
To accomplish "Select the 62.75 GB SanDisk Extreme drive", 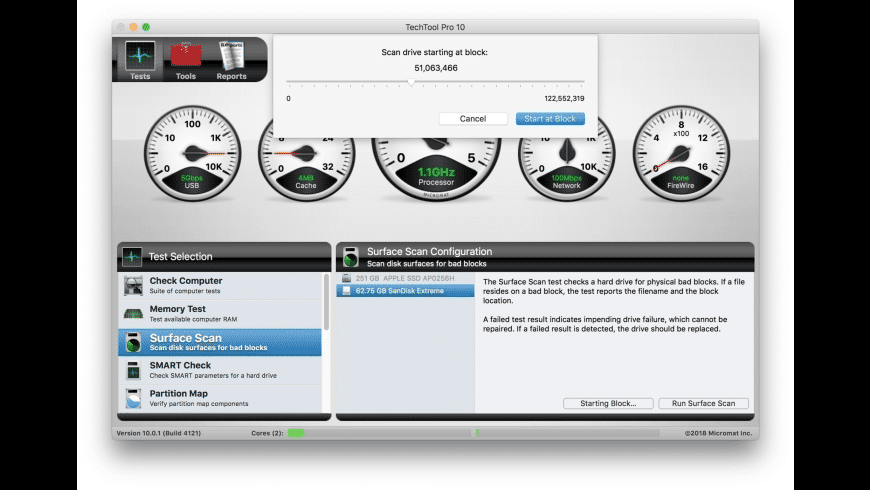I will click(405, 290).
